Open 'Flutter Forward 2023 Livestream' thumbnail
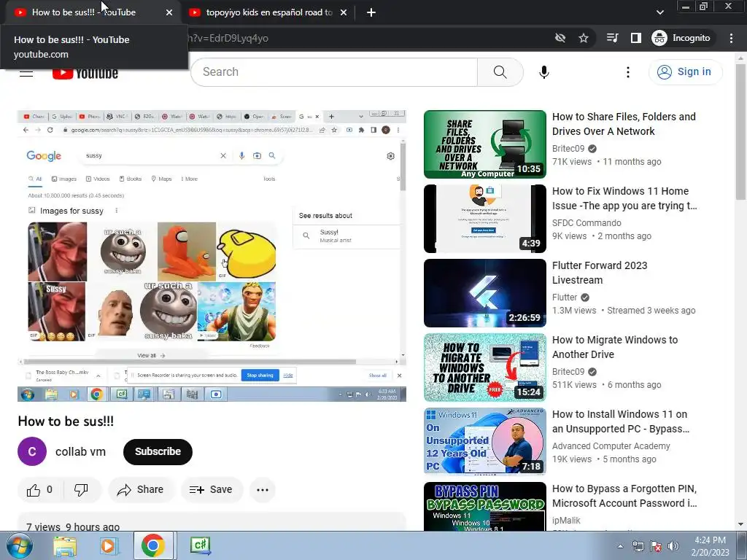Screen dimensions: 747x560 (x=485, y=293)
